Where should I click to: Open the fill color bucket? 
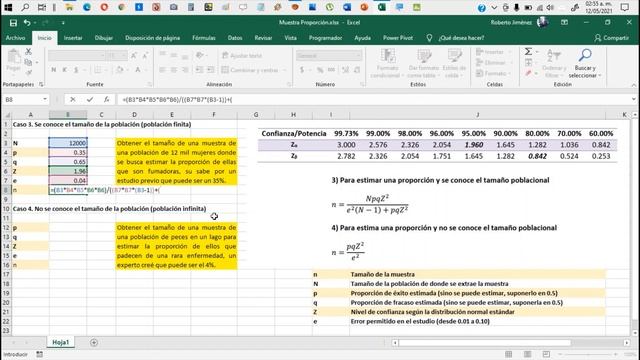(x=120, y=70)
